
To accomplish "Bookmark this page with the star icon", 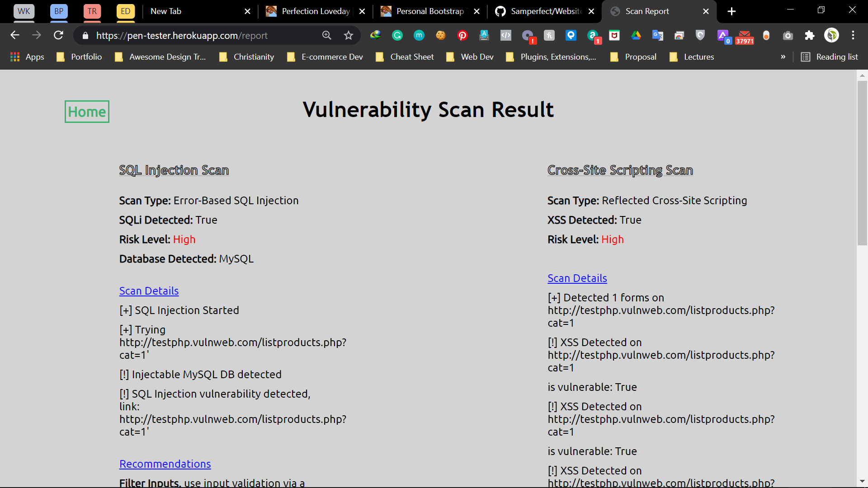I will 348,35.
